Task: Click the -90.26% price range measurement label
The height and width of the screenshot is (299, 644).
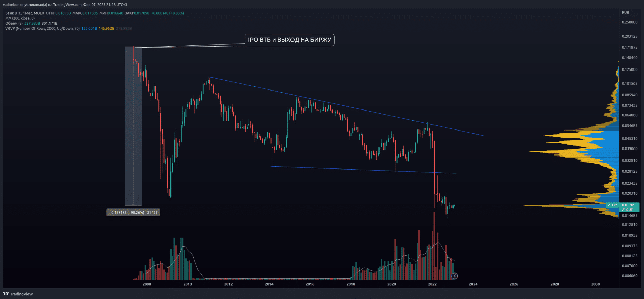Action: pyautogui.click(x=133, y=213)
